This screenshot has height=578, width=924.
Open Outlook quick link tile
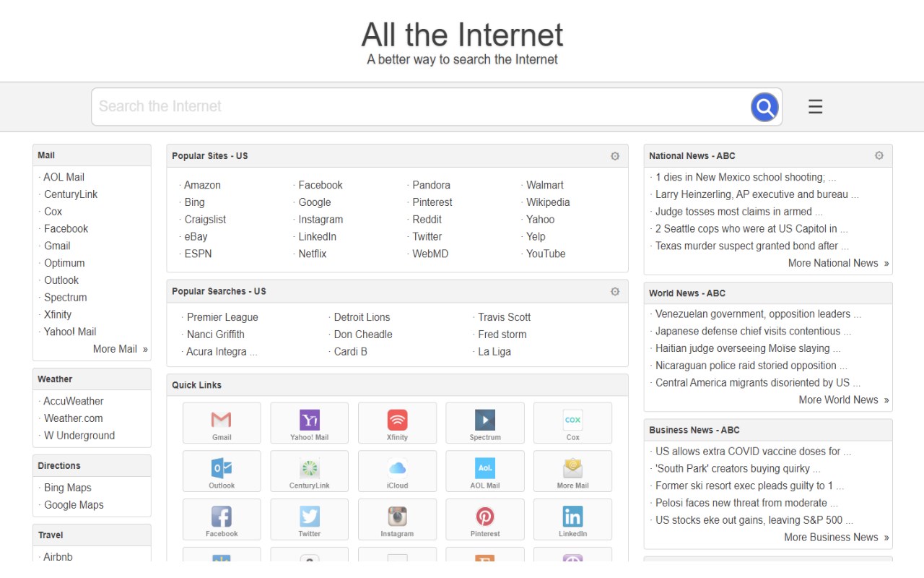point(222,471)
